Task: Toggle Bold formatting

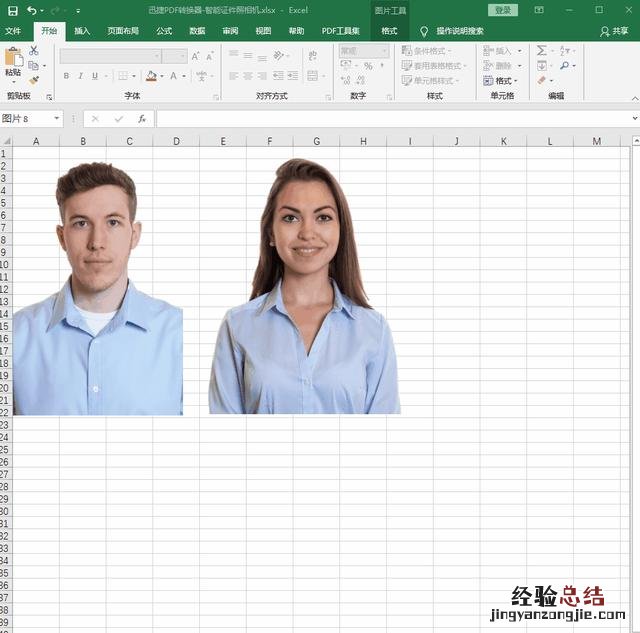Action: 66,76
